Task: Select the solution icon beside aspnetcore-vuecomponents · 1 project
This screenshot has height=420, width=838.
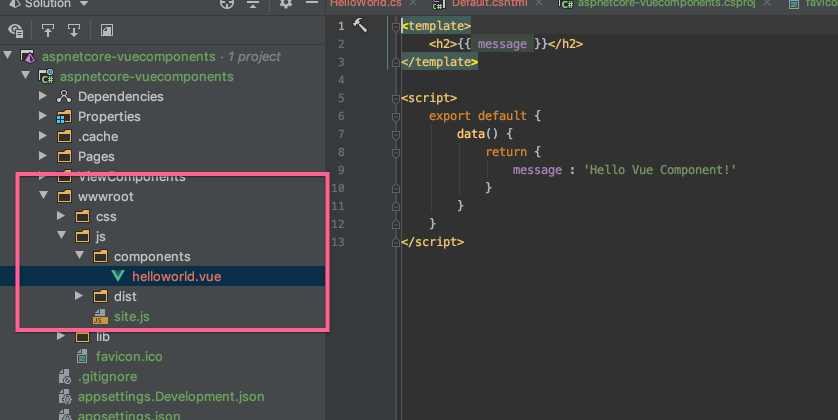Action: (28, 56)
